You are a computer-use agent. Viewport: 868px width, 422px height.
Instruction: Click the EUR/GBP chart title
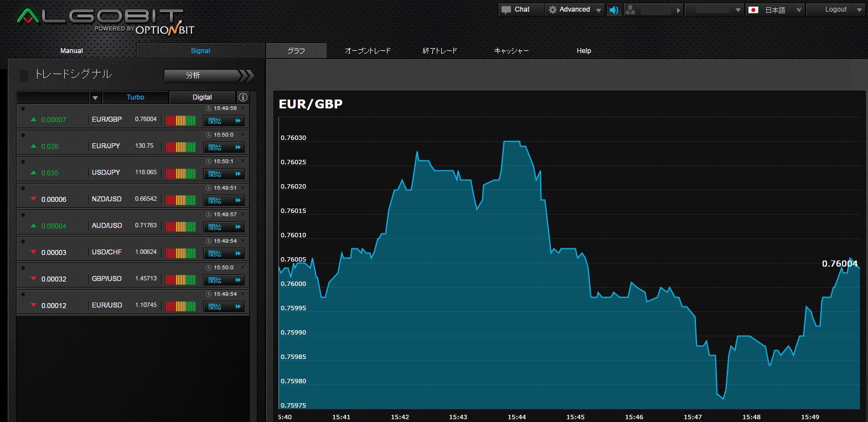[x=311, y=104]
